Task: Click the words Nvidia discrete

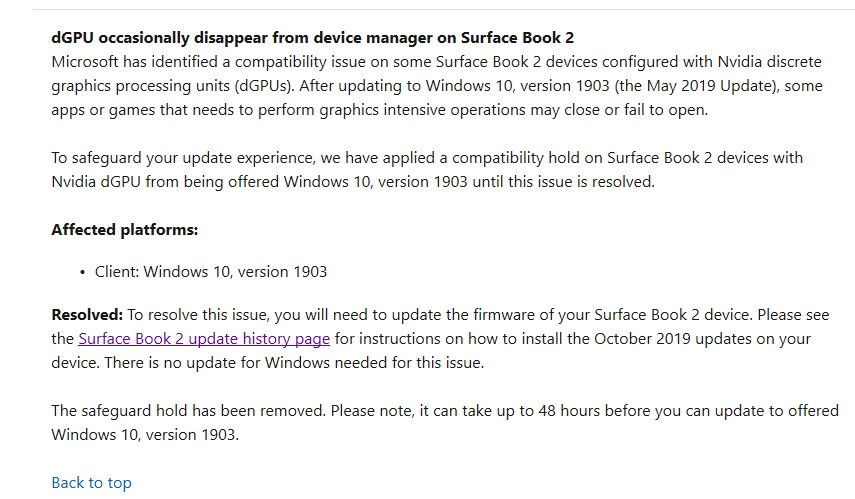Action: [x=769, y=62]
